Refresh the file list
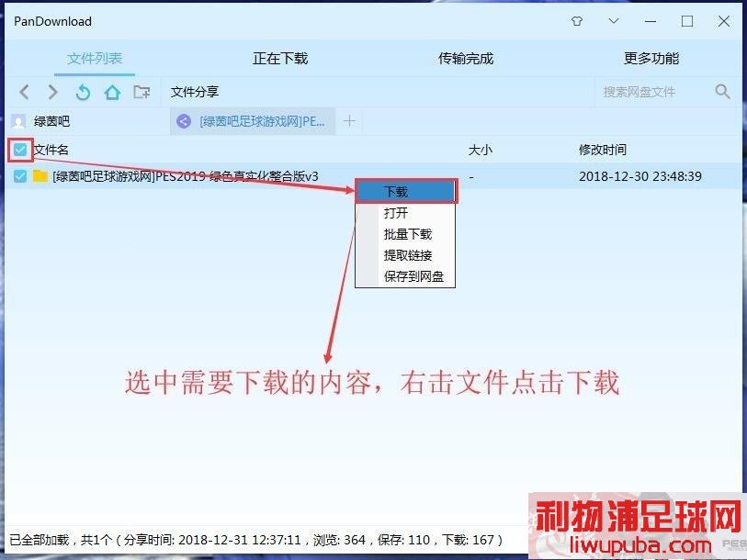Image resolution: width=747 pixels, height=560 pixels. pos(83,92)
